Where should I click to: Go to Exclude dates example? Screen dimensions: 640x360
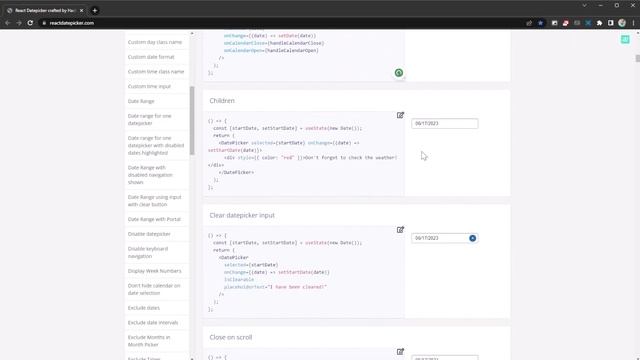pos(144,308)
